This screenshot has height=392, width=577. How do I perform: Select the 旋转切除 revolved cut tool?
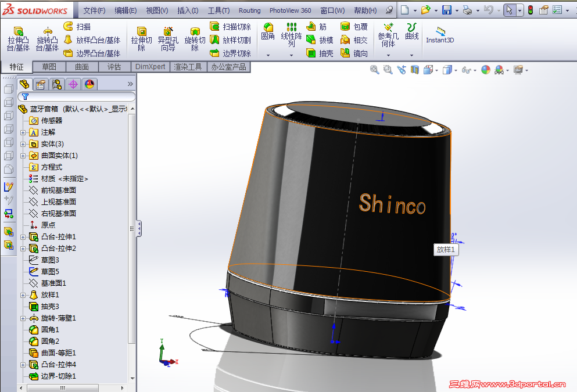click(x=195, y=39)
